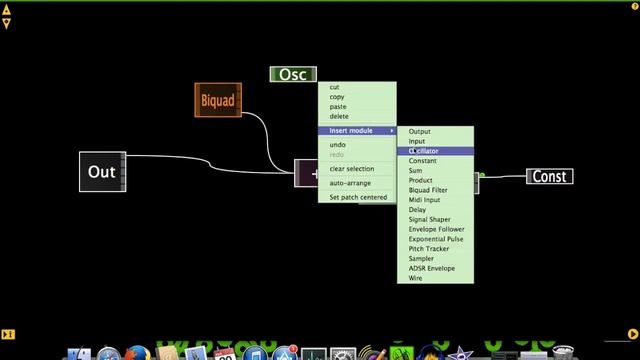640x360 pixels.
Task: Open Finder from the dock
Action: point(79,353)
